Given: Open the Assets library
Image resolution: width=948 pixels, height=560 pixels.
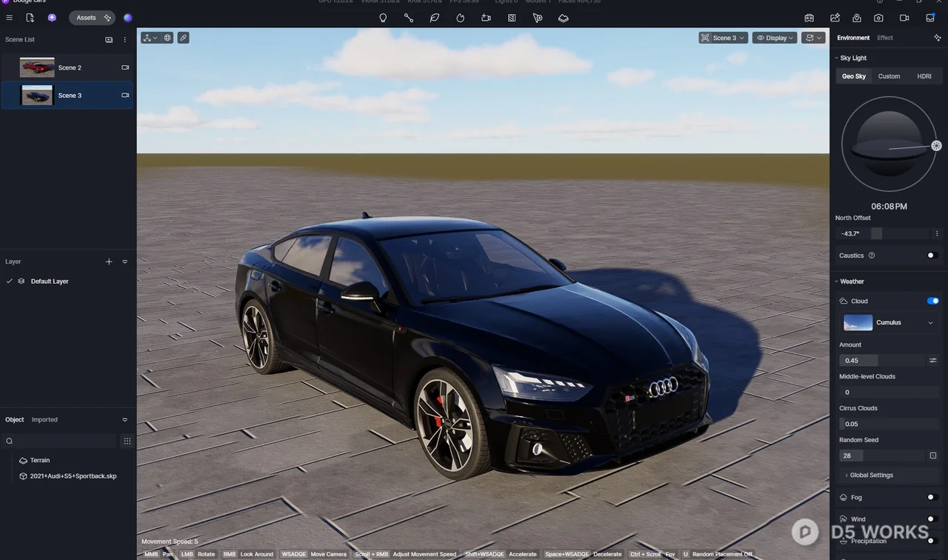Looking at the screenshot, I should (92, 18).
